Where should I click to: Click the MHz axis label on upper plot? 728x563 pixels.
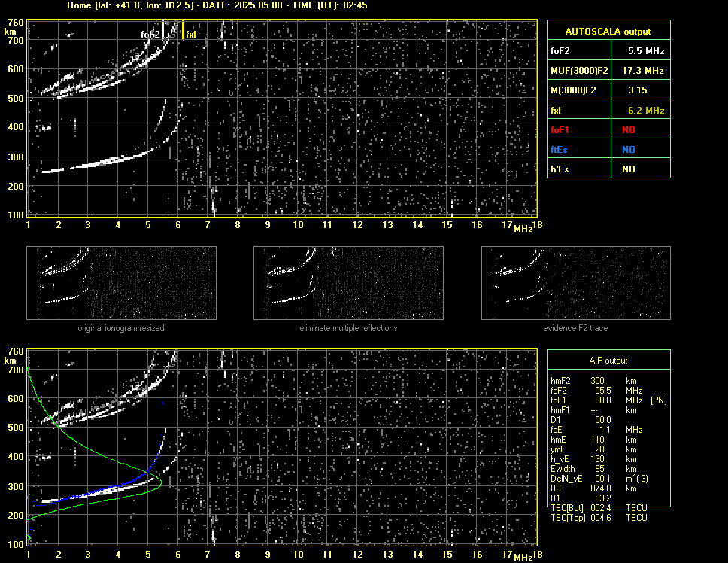523,229
